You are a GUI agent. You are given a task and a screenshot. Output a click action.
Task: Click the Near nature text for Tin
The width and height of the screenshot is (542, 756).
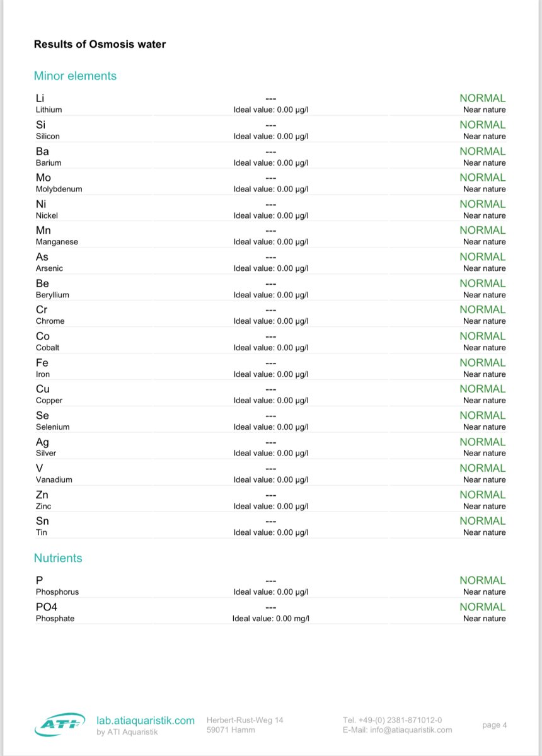click(x=484, y=532)
